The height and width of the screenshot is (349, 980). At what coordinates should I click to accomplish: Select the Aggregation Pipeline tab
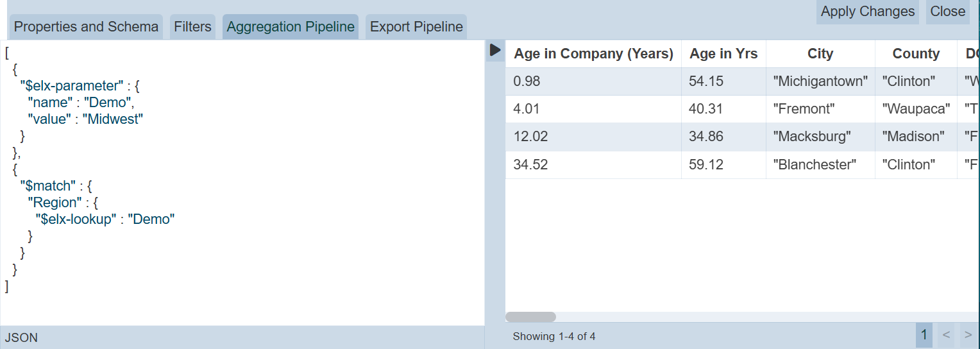(x=291, y=27)
